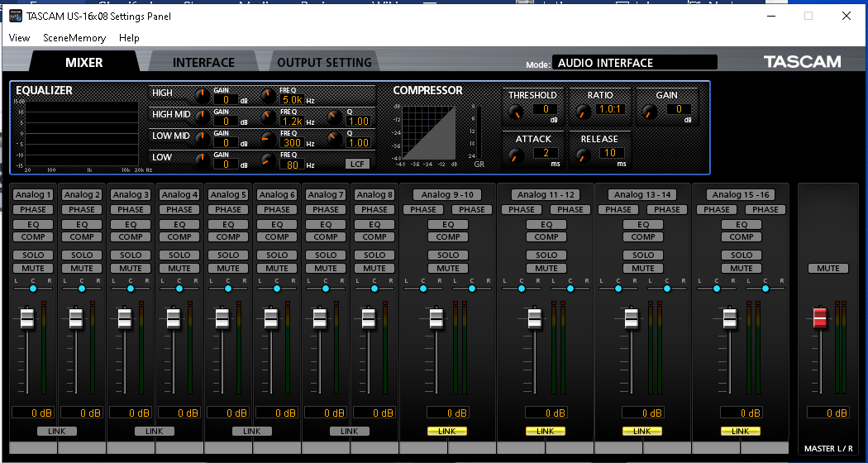Solo the Analog 11-12 channel
The width and height of the screenshot is (868, 463).
[x=546, y=255]
